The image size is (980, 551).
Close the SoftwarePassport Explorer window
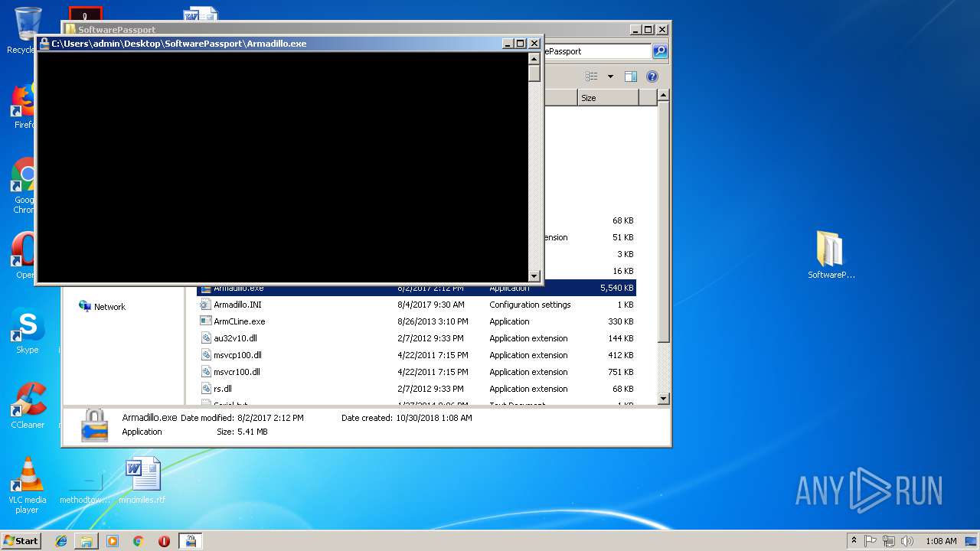pyautogui.click(x=662, y=30)
